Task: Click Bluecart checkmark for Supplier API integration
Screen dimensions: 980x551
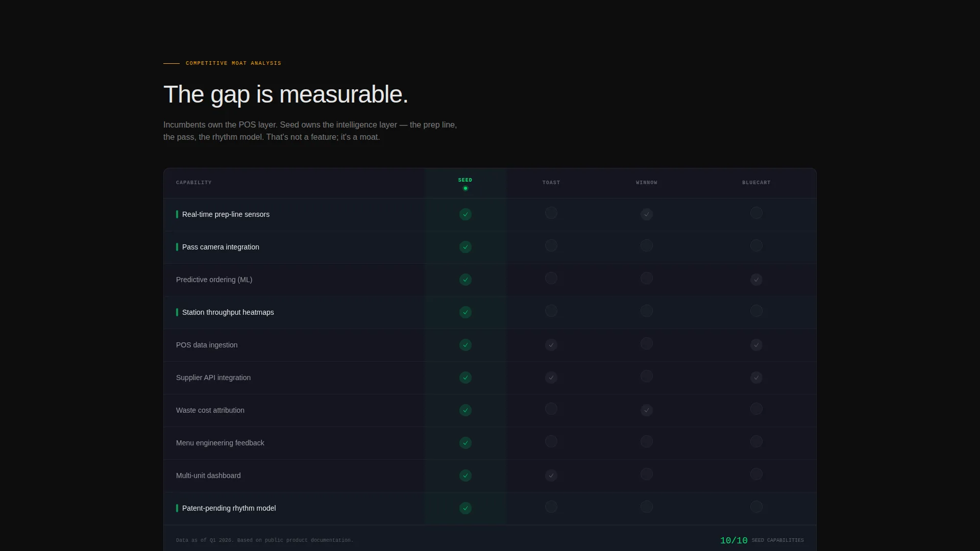Action: point(756,378)
